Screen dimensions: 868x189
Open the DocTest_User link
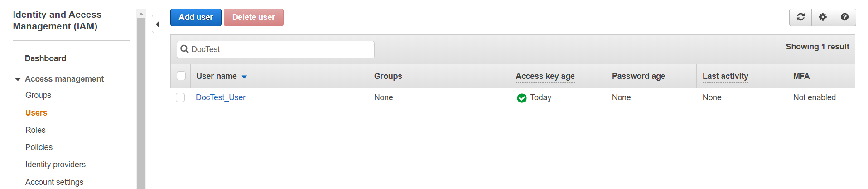point(221,97)
